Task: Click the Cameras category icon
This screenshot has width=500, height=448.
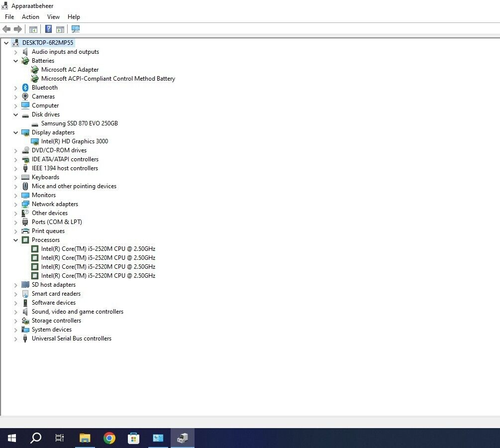Action: coord(25,96)
